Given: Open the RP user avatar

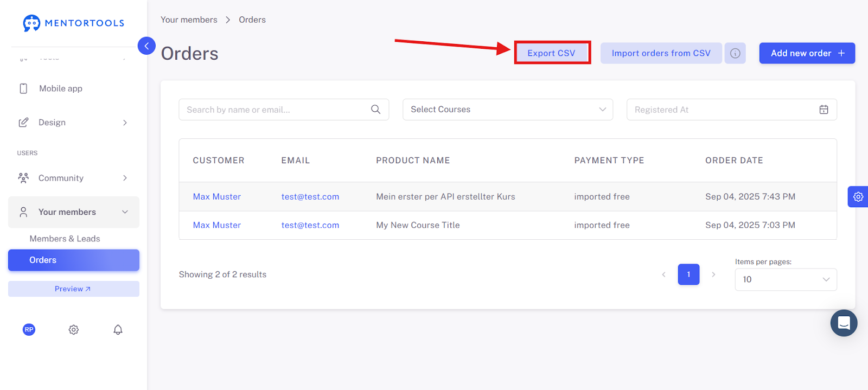Looking at the screenshot, I should (x=29, y=329).
